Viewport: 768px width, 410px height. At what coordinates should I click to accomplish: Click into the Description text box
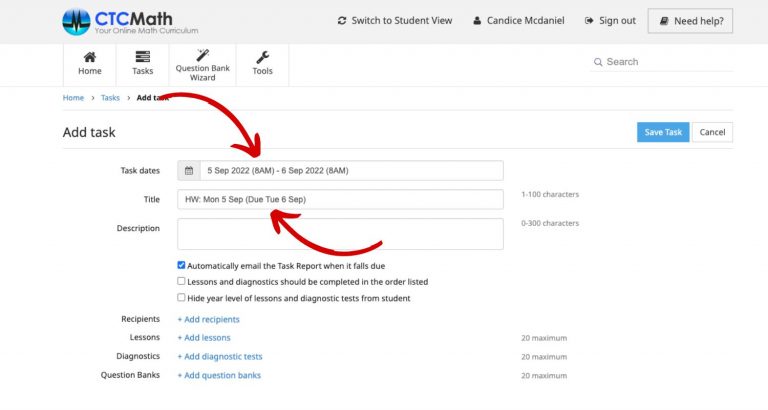pyautogui.click(x=340, y=234)
